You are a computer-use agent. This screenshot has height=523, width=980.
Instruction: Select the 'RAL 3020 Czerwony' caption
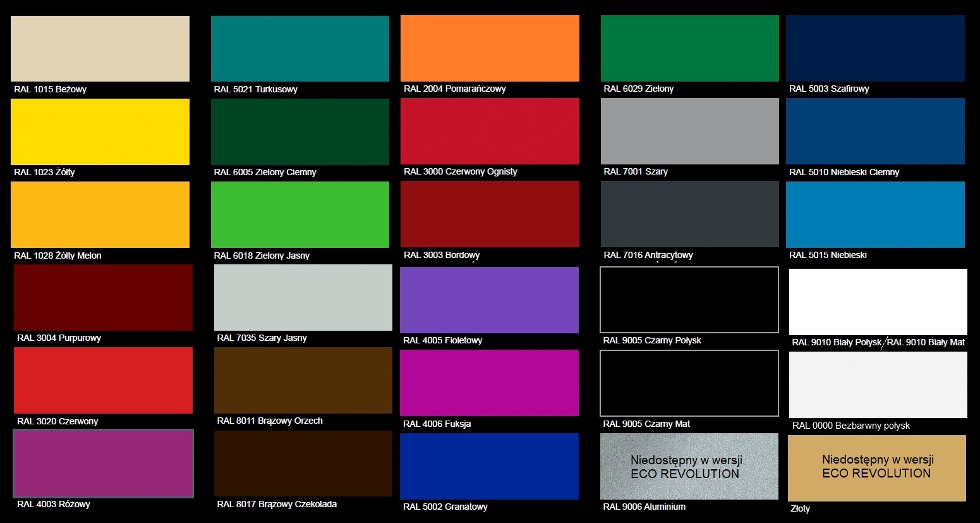[x=57, y=421]
